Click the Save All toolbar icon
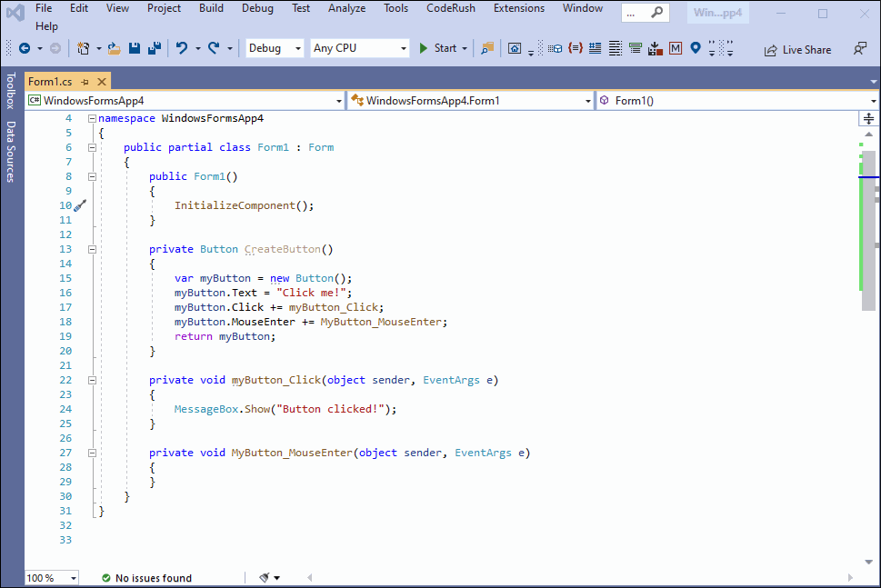 155,48
